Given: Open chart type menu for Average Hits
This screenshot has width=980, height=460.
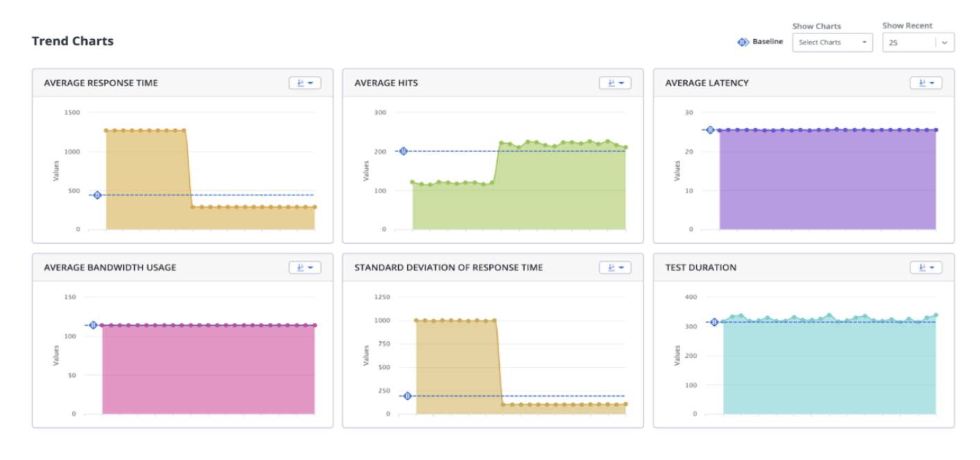Looking at the screenshot, I should [x=615, y=83].
